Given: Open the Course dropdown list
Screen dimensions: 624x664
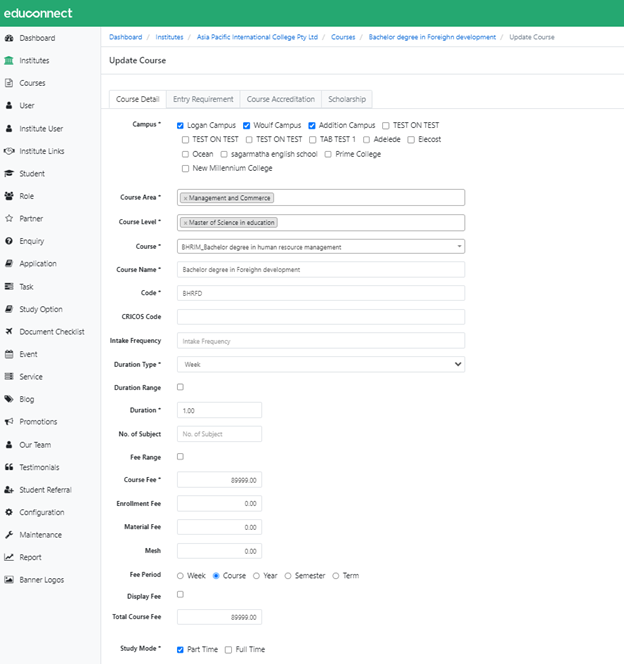Looking at the screenshot, I should (321, 246).
